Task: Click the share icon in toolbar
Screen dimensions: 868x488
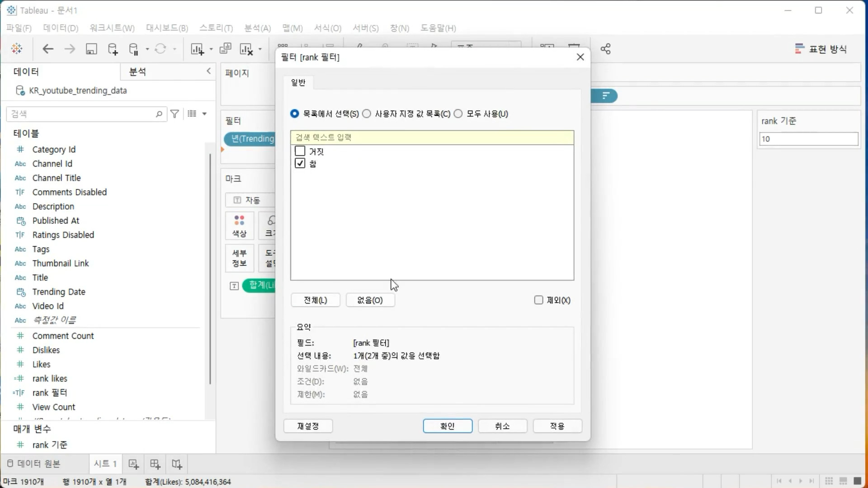Action: (x=606, y=49)
